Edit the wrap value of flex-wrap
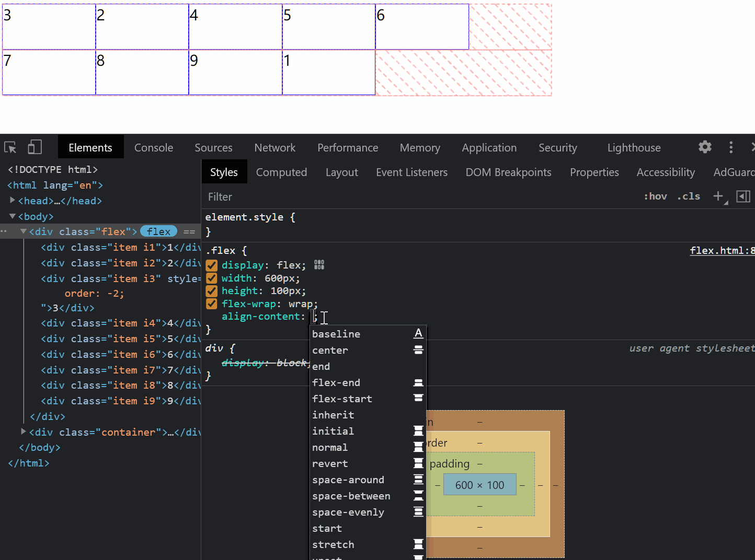 302,304
